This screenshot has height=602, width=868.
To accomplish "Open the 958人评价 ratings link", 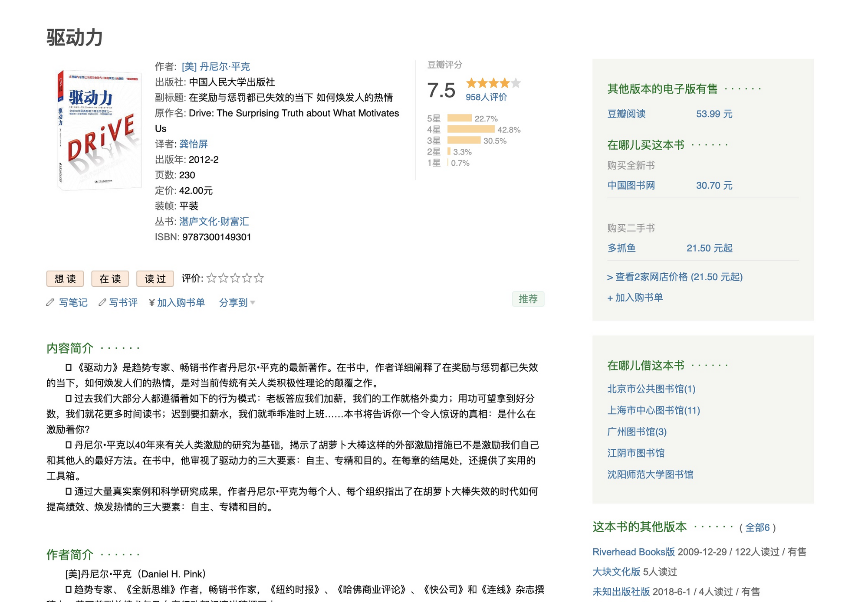I will [486, 97].
